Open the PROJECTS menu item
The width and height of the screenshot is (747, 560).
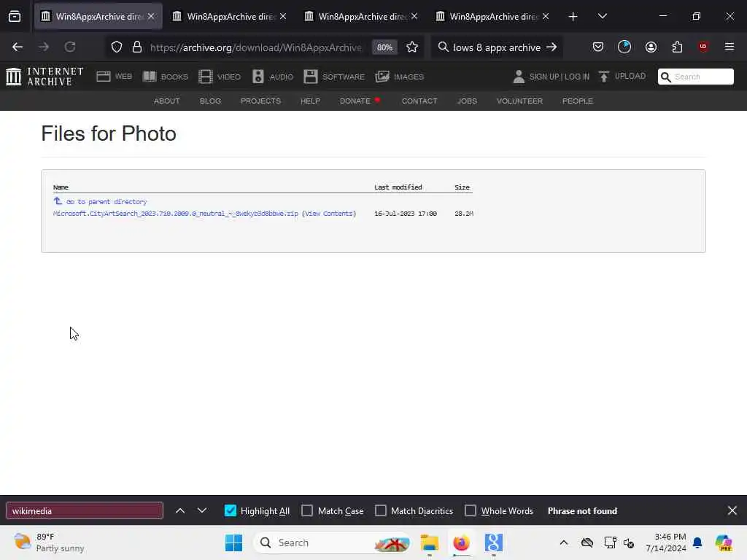pos(260,101)
